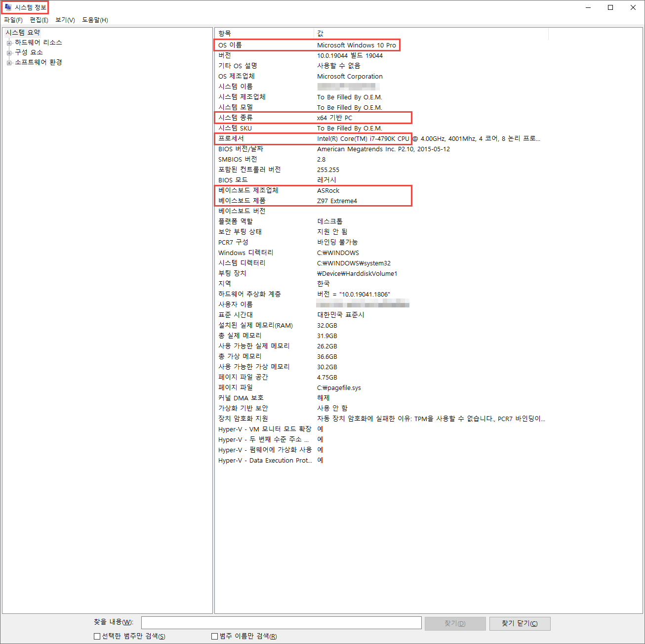The width and height of the screenshot is (645, 644).
Task: Select the 커널 DMA 보호 row
Action: 382,398
